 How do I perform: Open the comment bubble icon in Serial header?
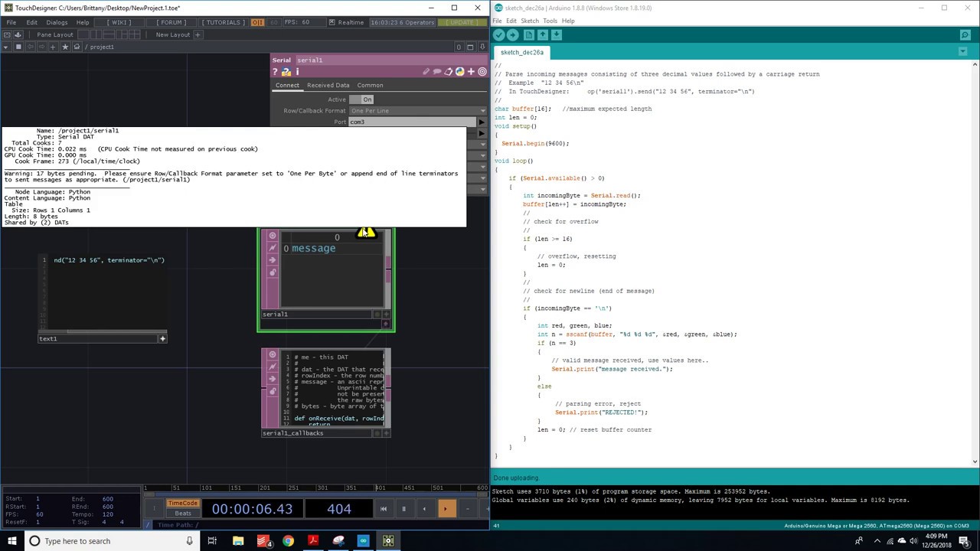(437, 72)
